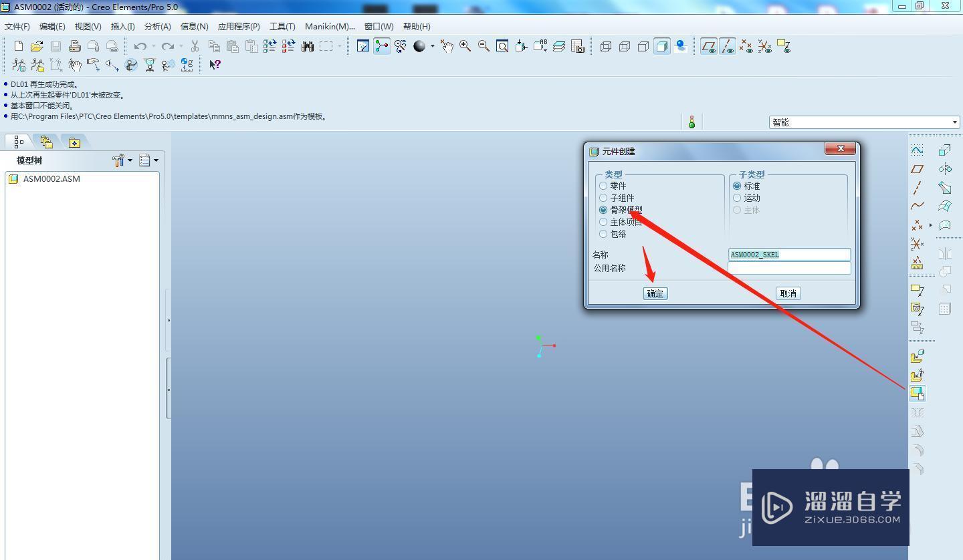Click the Datum Plane tool in right toolbar

click(917, 169)
